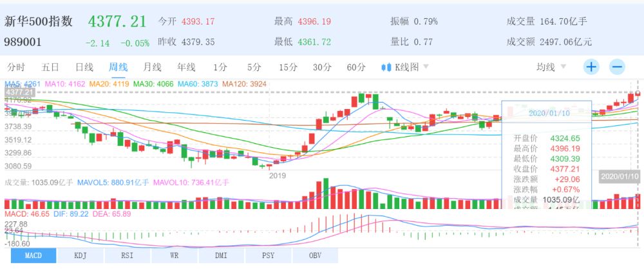The height and width of the screenshot is (269, 644).
Task: Select the 五日 tab
Action: coord(50,67)
